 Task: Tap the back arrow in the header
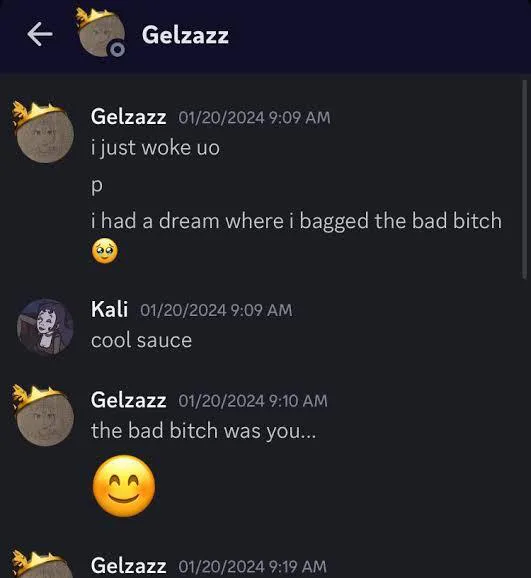pyautogui.click(x=40, y=34)
